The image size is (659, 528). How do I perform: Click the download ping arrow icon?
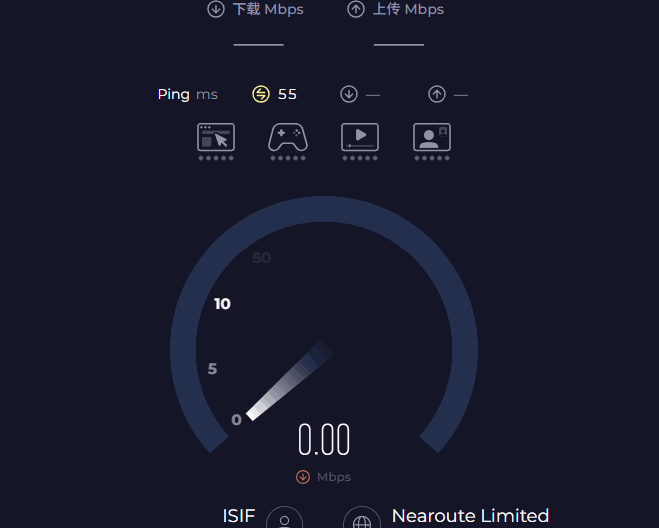click(348, 94)
